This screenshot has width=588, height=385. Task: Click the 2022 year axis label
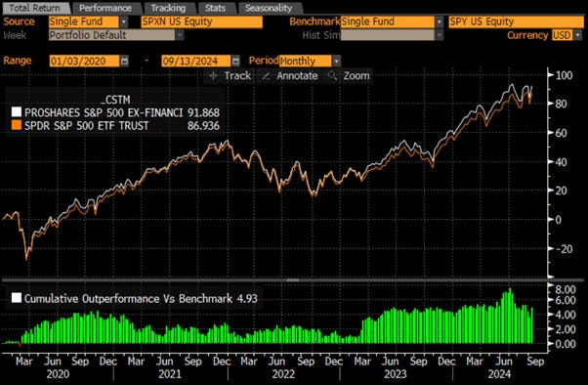point(283,374)
